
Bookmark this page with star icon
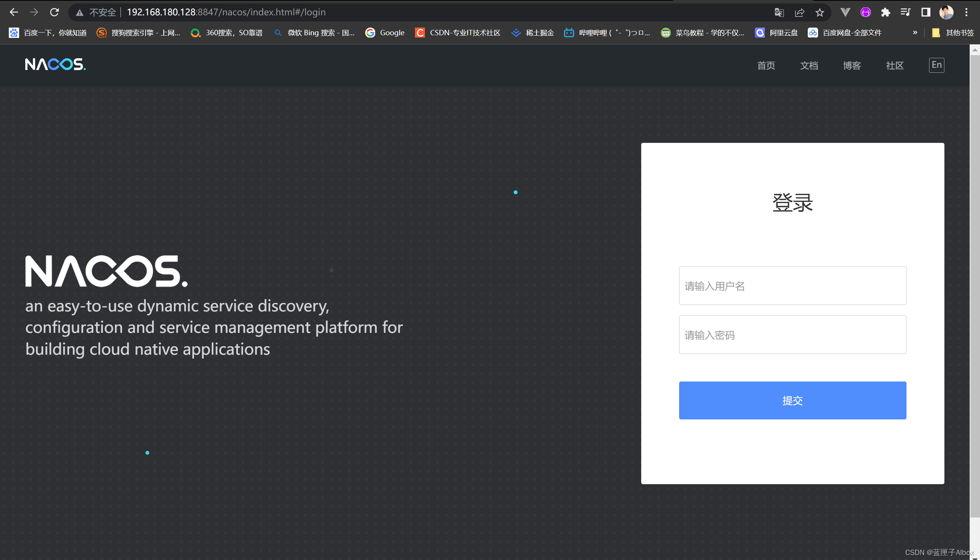[820, 12]
